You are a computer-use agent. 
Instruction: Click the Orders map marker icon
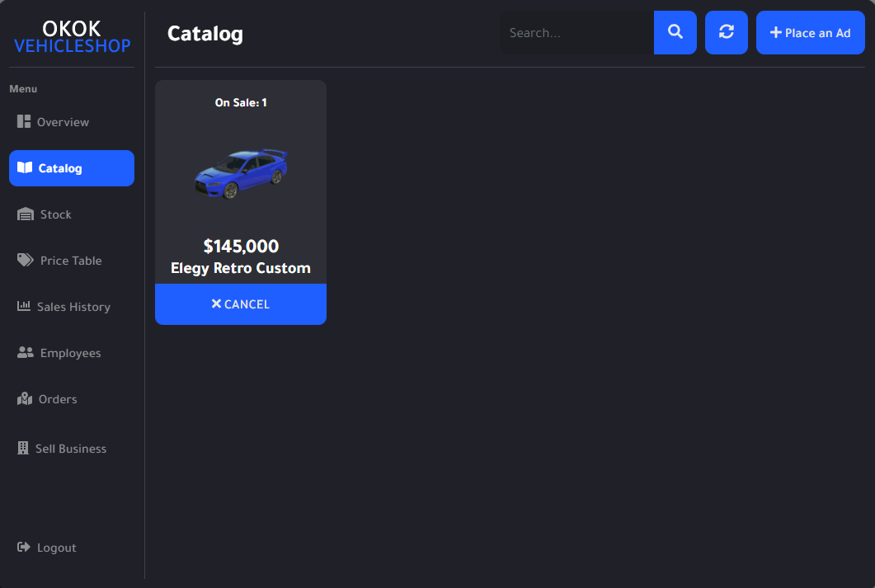(25, 399)
